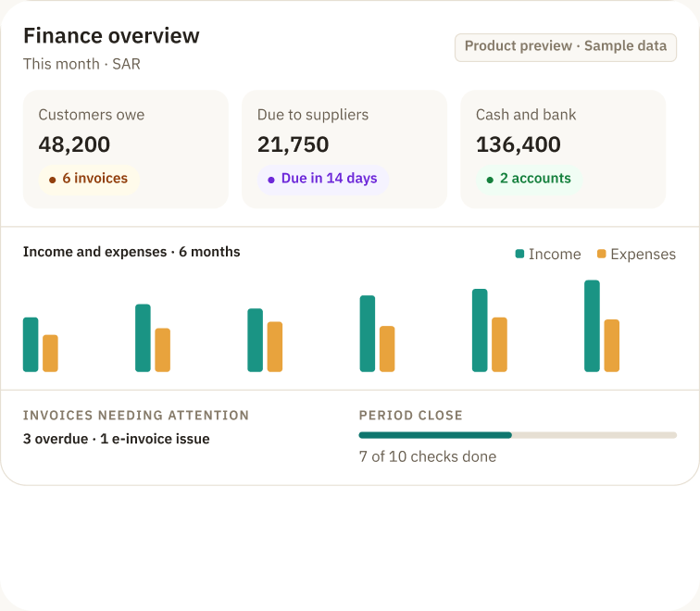Click the Income legend label

[x=555, y=254]
